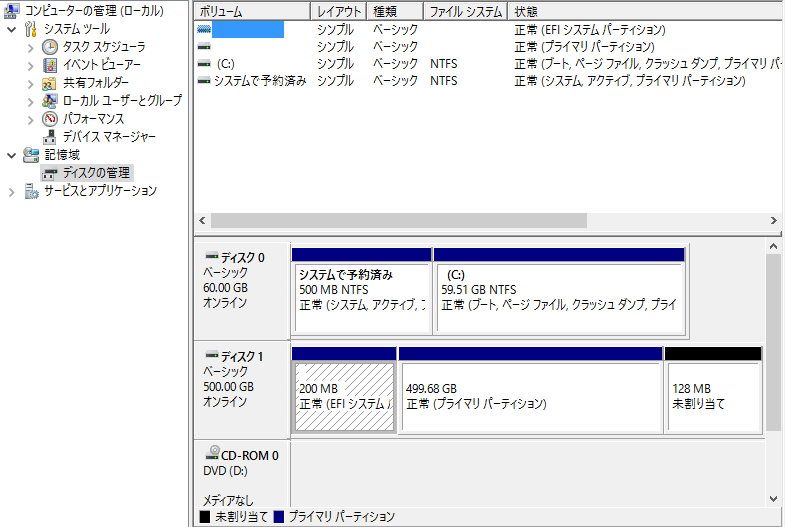Select Disk Management (ディスクの管理) item

tap(95, 173)
